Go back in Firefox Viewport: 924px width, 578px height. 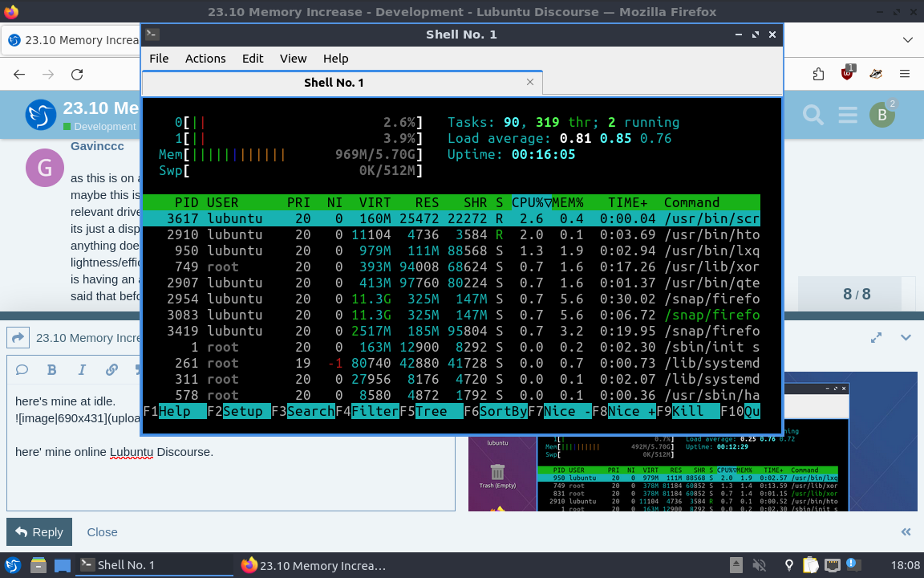point(19,75)
